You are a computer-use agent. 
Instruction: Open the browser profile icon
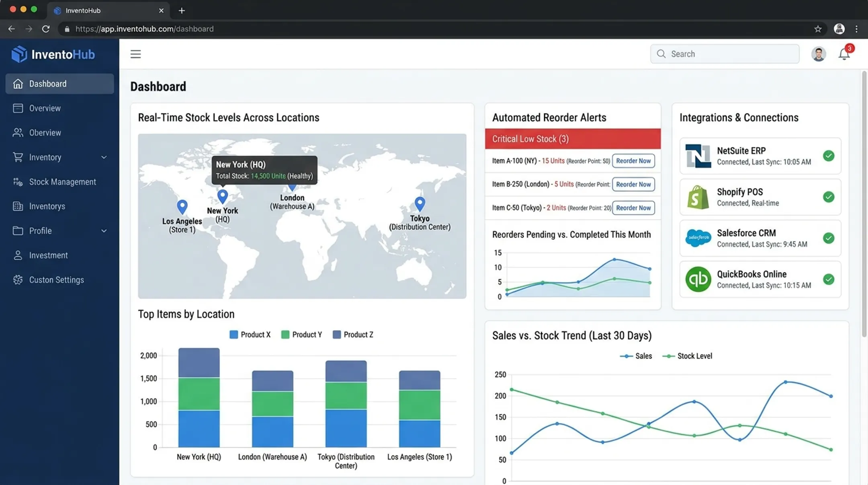click(x=839, y=29)
